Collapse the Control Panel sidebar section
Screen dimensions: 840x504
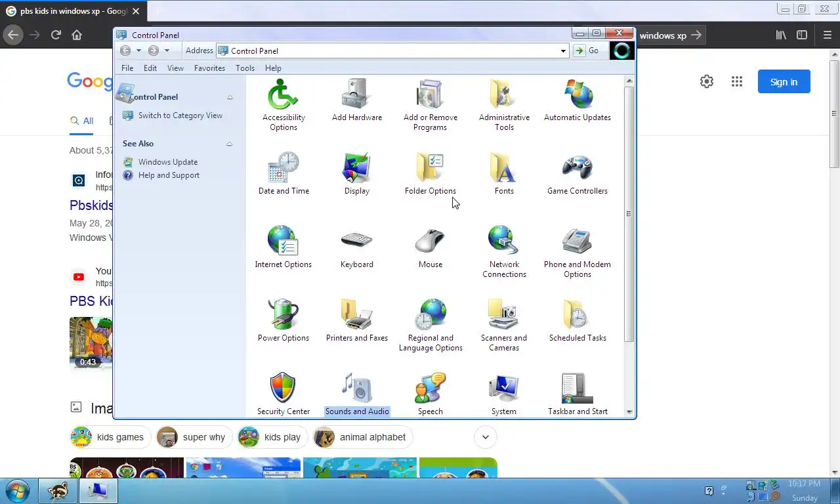click(230, 97)
